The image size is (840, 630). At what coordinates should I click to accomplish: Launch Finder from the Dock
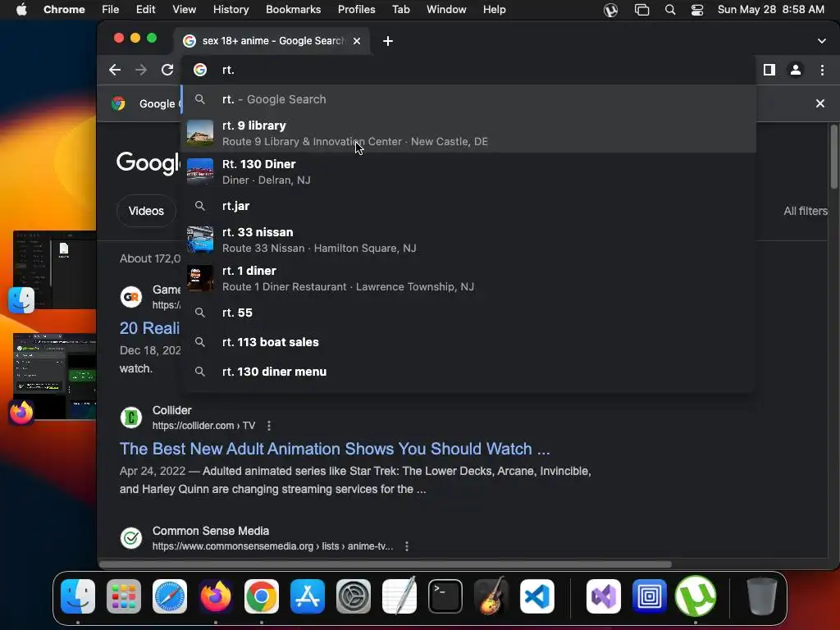pyautogui.click(x=78, y=596)
